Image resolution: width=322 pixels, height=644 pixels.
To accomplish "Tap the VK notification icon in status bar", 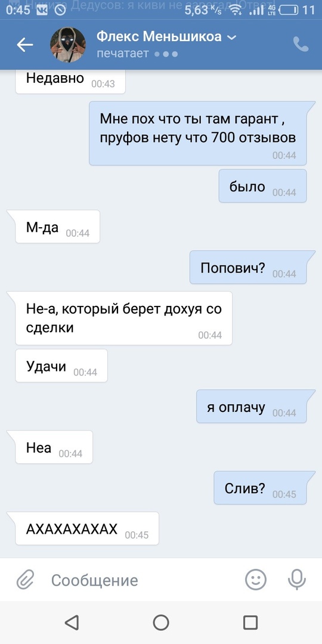I will (42, 10).
